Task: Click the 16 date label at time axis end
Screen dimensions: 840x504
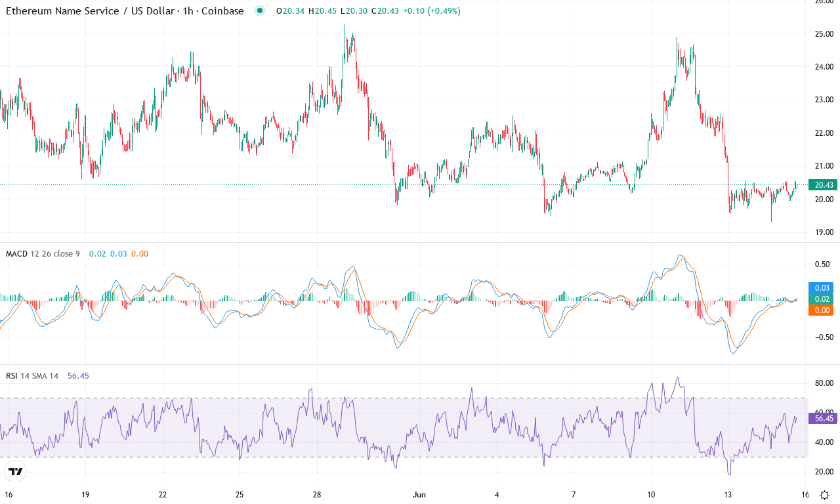Action: coord(805,495)
